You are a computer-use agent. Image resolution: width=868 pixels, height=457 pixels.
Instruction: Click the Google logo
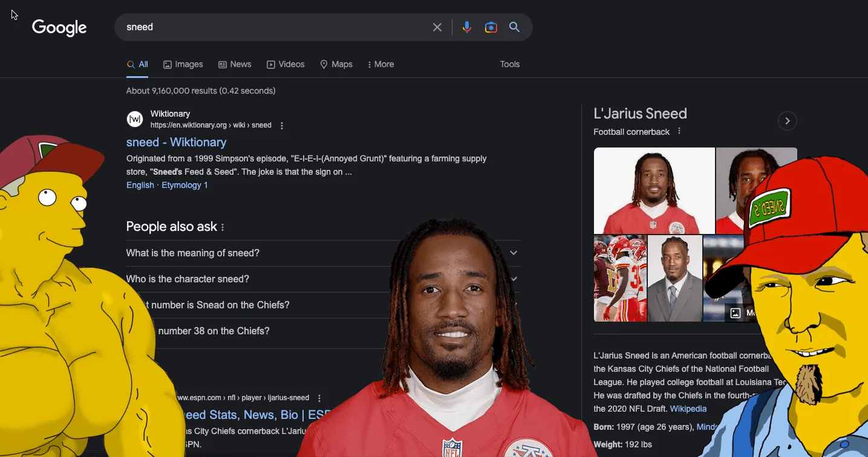click(59, 27)
